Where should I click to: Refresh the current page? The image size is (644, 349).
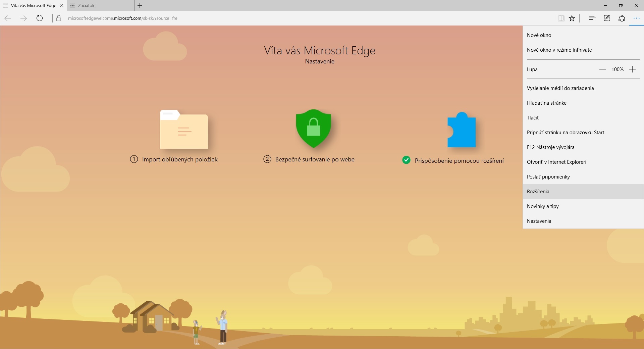pos(40,18)
